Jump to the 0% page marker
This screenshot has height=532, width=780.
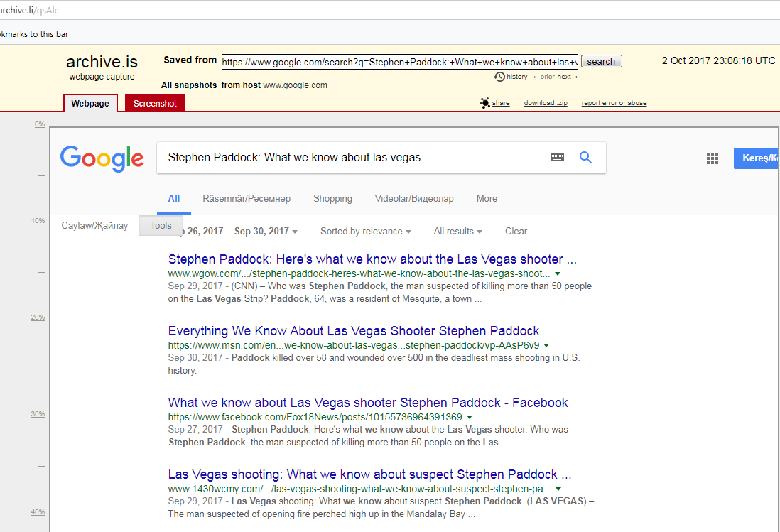point(40,124)
